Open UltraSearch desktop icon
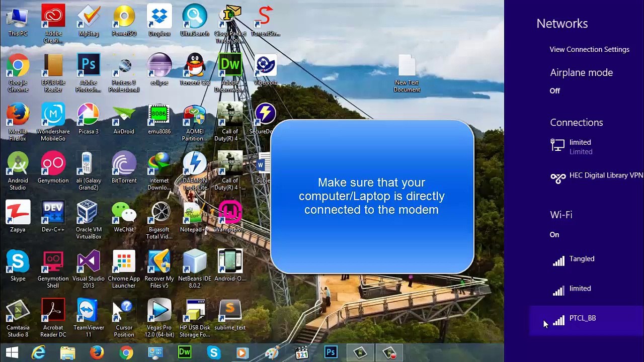The height and width of the screenshot is (362, 644). 194,21
